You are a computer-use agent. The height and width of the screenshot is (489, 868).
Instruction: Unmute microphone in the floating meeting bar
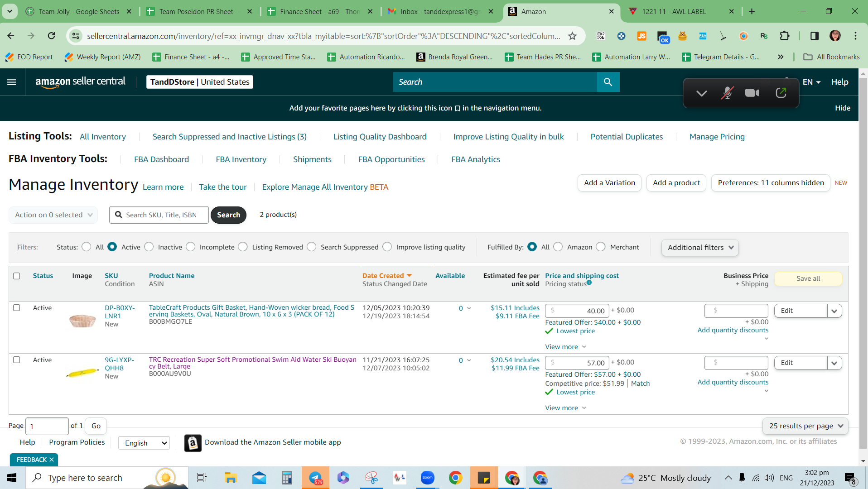(727, 93)
